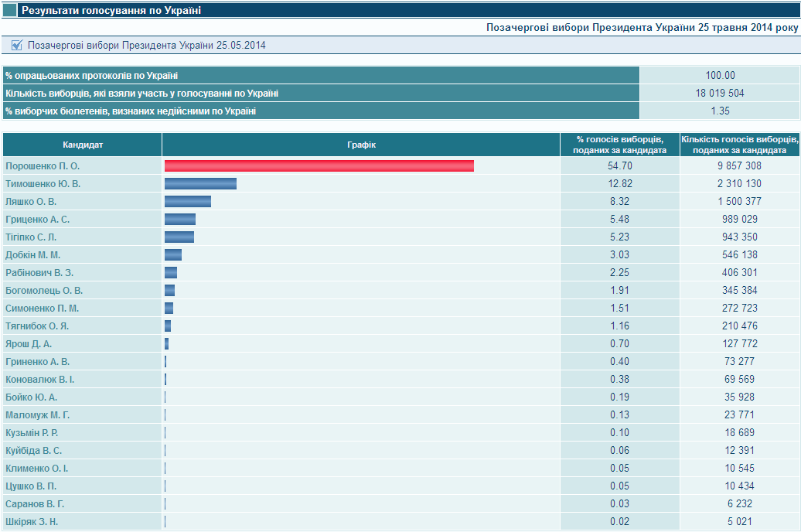Click candidate Тягнибок О. Я. name
The image size is (801, 532).
pos(37,326)
